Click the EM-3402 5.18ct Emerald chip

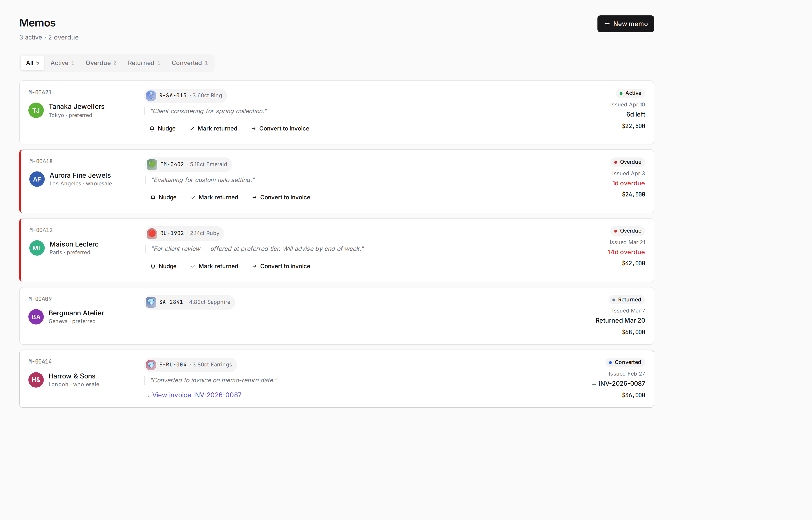[x=189, y=164]
